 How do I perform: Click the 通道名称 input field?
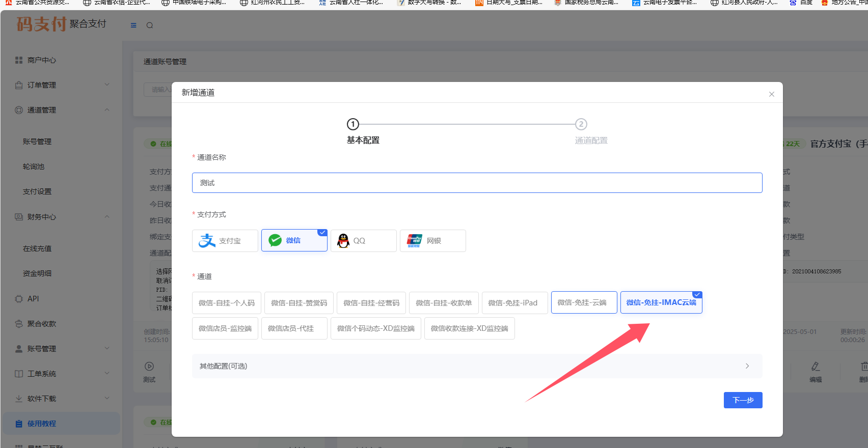(477, 183)
